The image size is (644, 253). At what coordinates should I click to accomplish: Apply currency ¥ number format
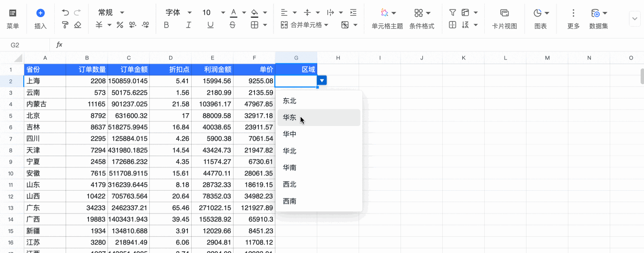click(x=99, y=25)
